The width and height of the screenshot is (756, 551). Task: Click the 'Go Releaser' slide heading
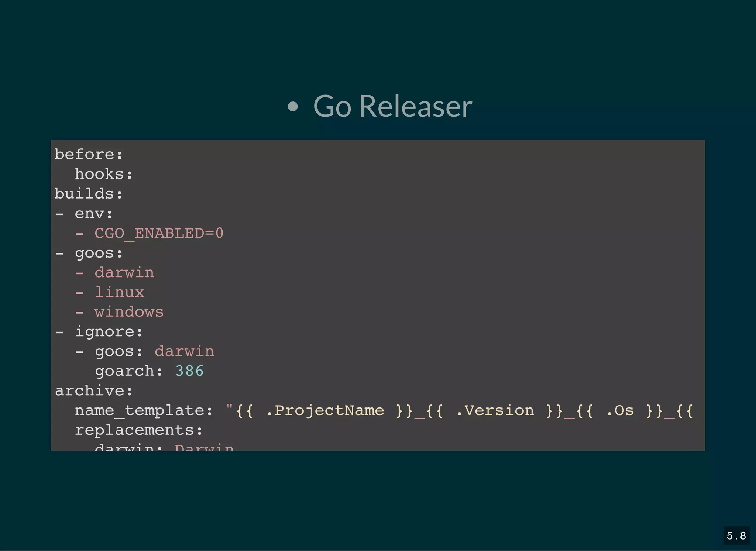tap(393, 106)
